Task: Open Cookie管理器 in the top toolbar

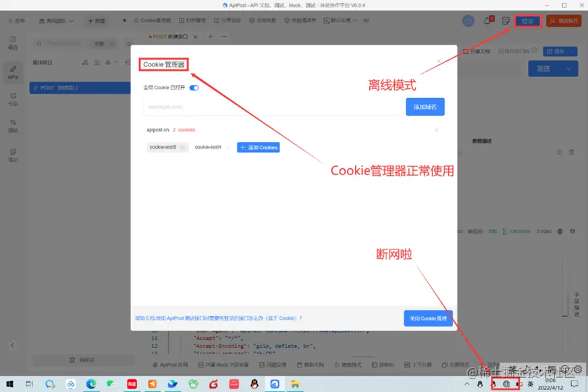Action: (x=152, y=20)
